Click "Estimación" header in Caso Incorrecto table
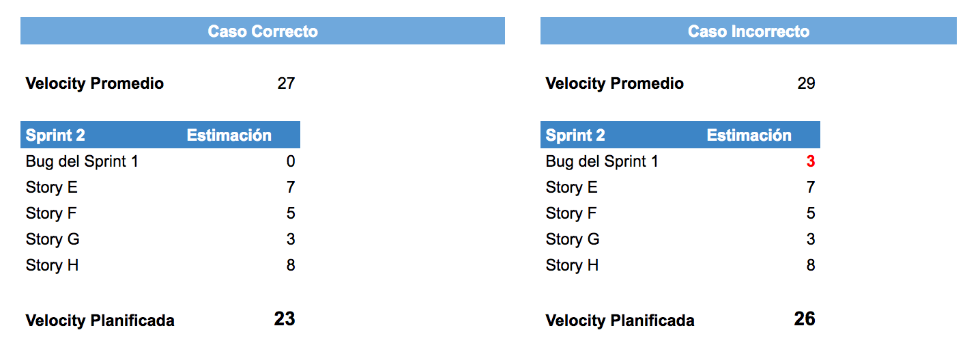Screen dimensions: 980x354 (x=749, y=135)
